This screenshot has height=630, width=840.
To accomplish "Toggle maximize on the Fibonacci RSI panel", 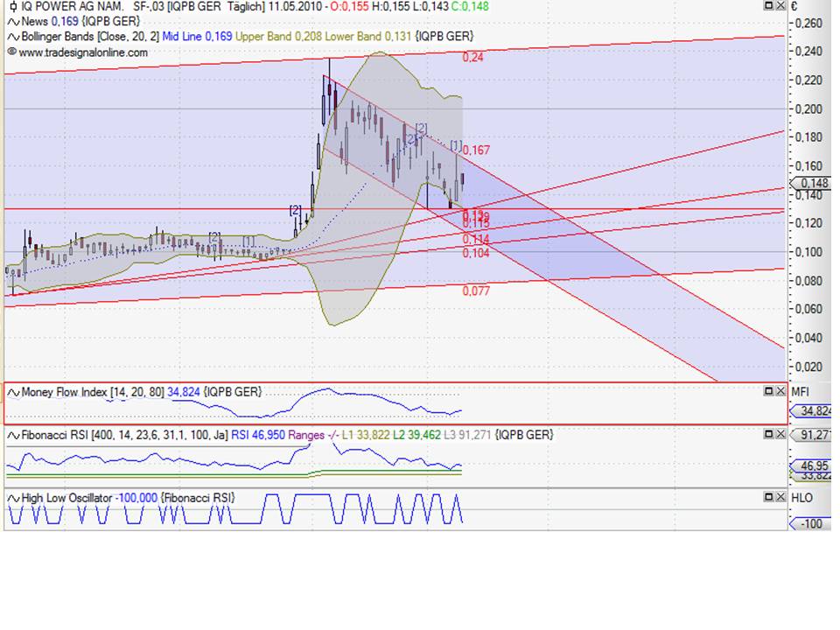I will point(770,434).
